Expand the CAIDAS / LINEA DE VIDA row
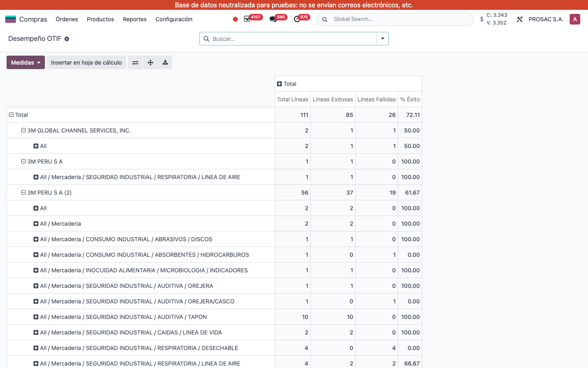The width and height of the screenshot is (588, 368). tap(36, 332)
